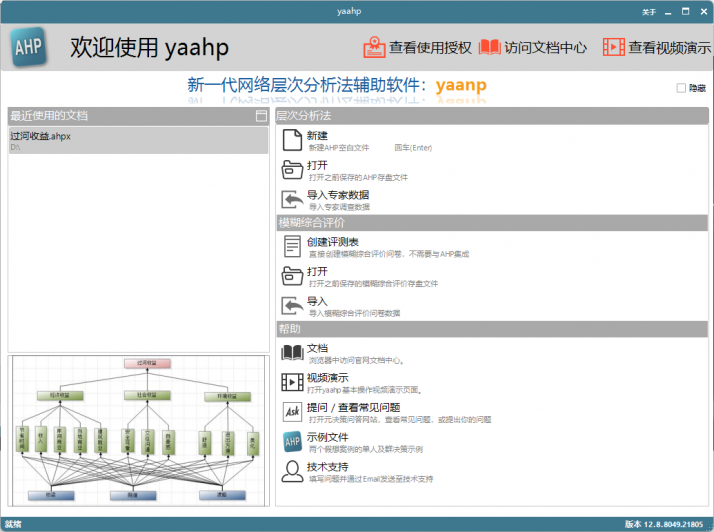Open 提问 / 查看常见问题 entry

pos(353,407)
